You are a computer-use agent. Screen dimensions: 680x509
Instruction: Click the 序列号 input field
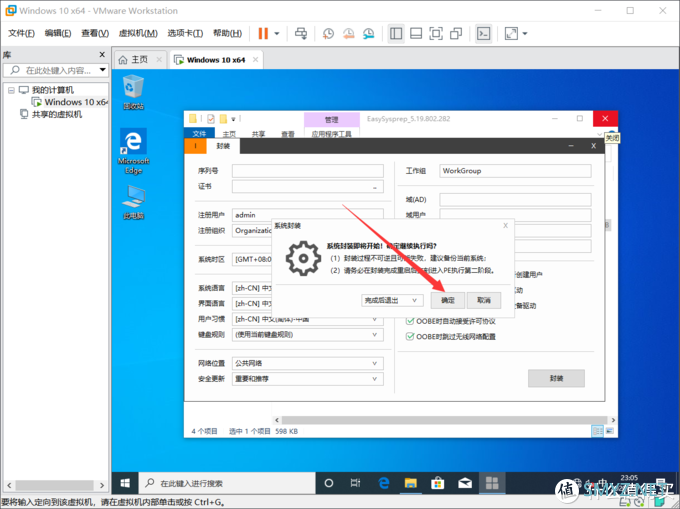point(308,171)
